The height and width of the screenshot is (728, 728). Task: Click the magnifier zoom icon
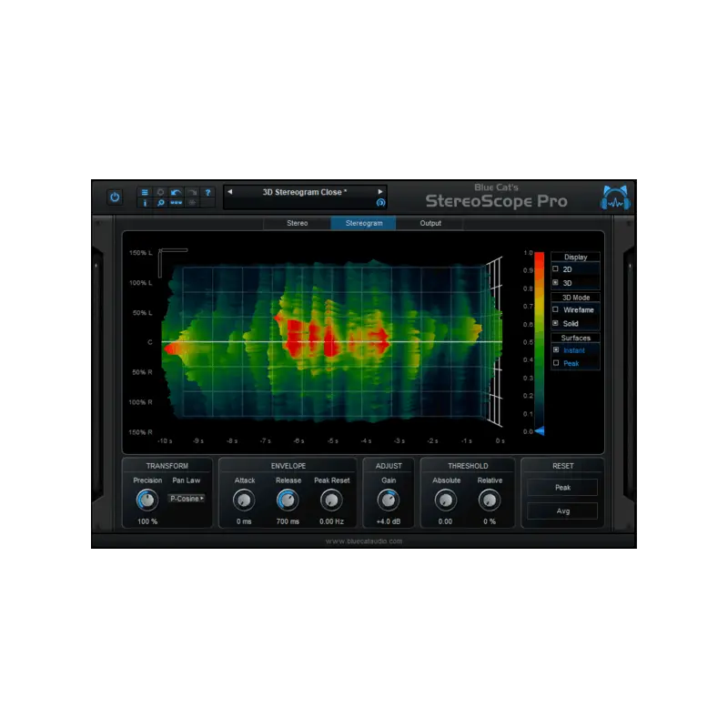pos(161,203)
